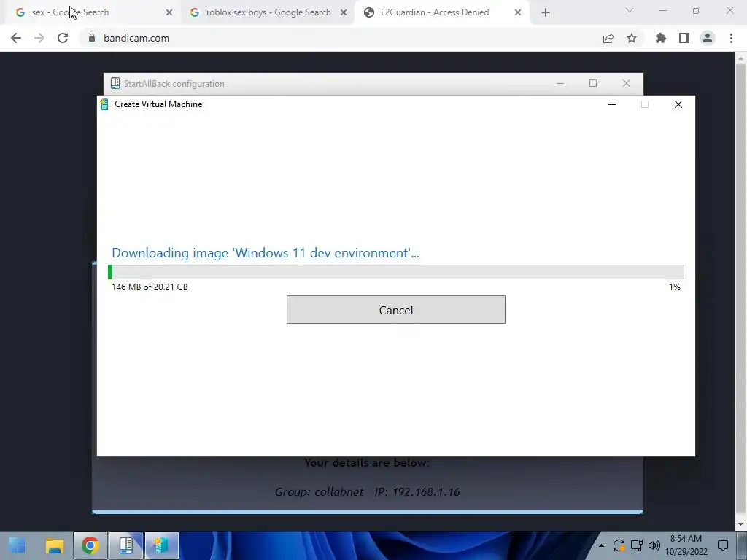Open the Windows Start menu

click(18, 545)
